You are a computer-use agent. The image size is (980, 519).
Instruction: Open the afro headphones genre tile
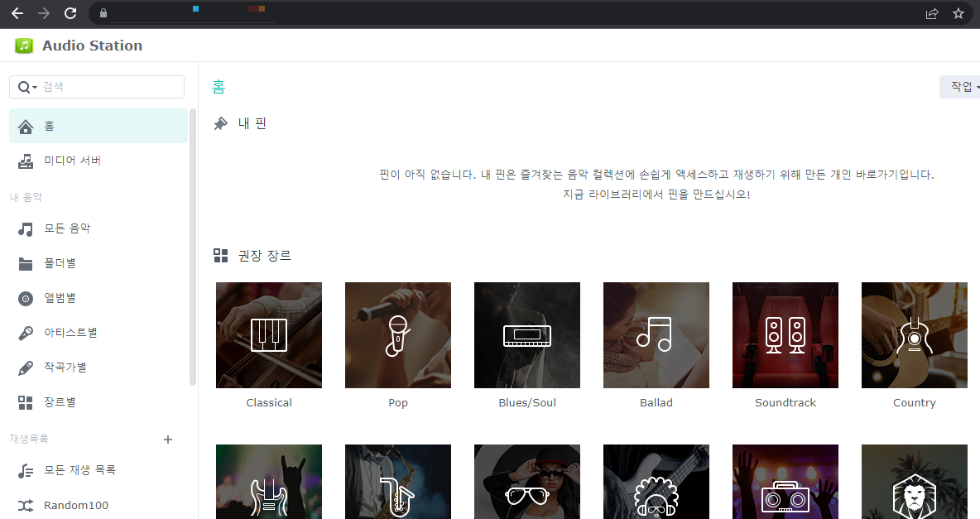656,482
